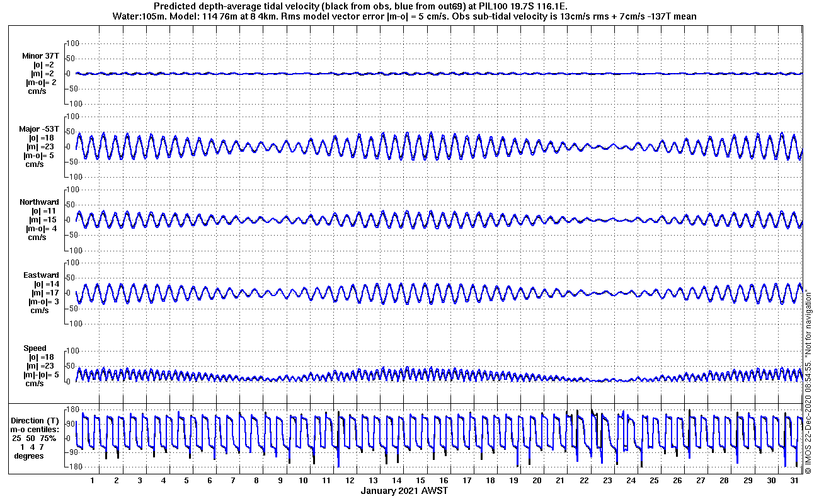This screenshot has height=504, width=819.
Task: Click '|o| =11' in Northward panel
Action: pos(44,211)
